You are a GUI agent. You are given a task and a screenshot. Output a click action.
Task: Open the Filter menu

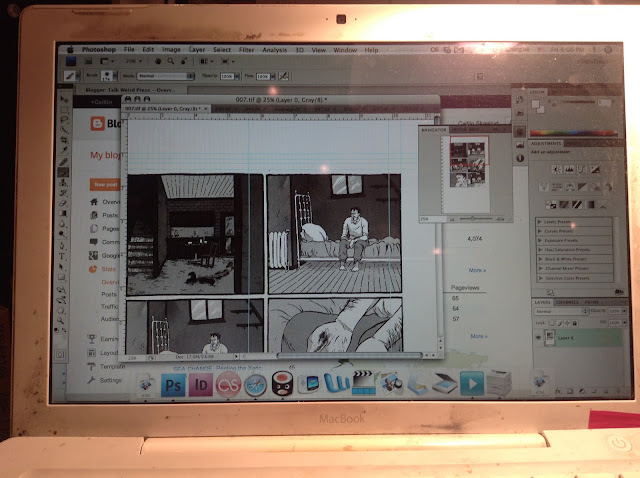(246, 50)
